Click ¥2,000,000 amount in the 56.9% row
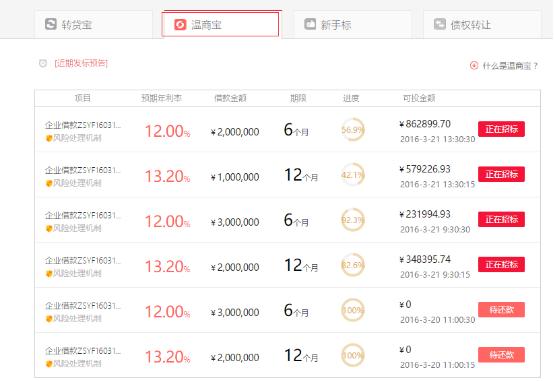The height and width of the screenshot is (381, 554). (x=235, y=132)
